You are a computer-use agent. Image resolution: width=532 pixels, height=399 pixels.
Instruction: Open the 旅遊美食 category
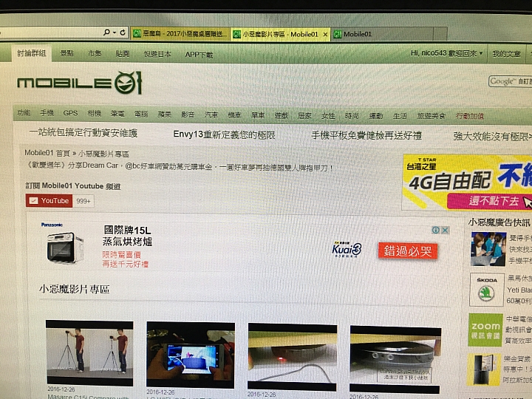click(432, 116)
